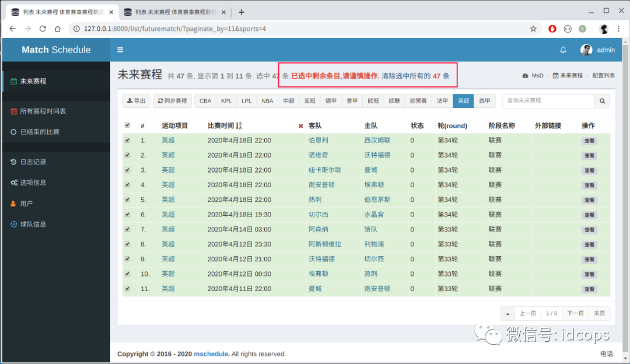630x364 pixels.
Task: Click 上一页 previous page button
Action: 527,313
